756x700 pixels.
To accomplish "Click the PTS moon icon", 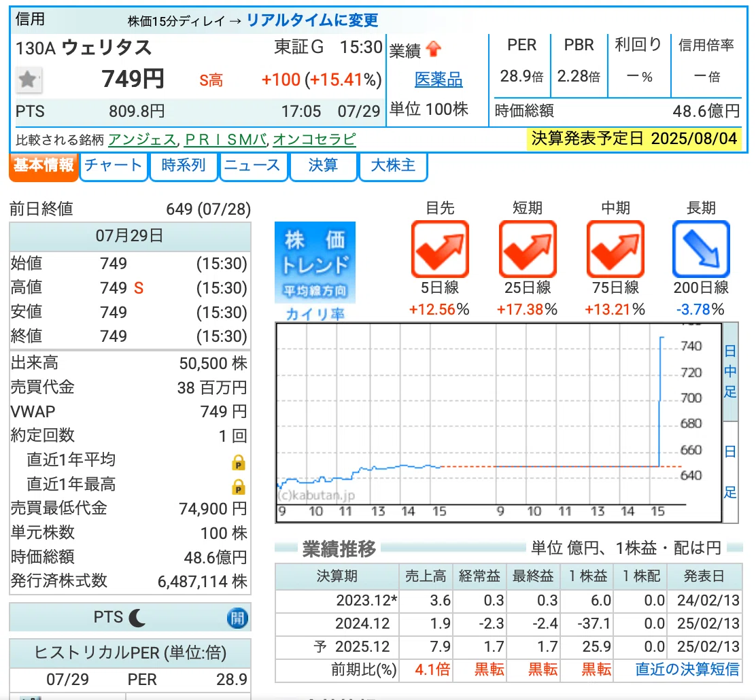I will (137, 617).
